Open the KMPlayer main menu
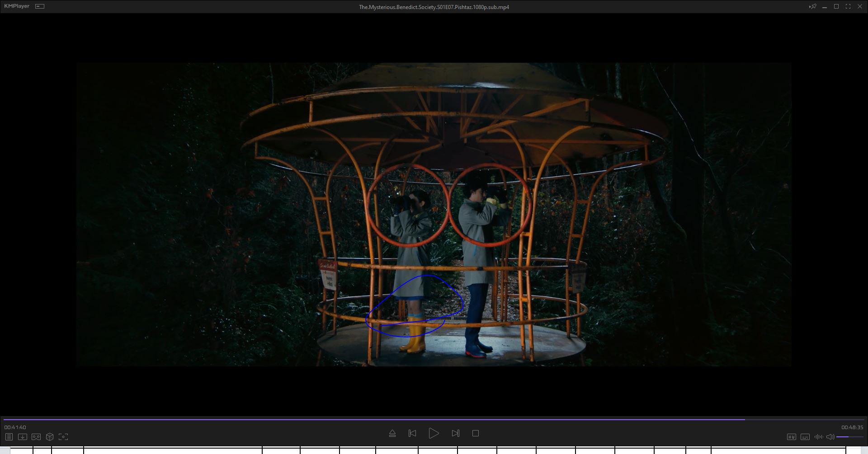The width and height of the screenshot is (868, 454). click(17, 6)
